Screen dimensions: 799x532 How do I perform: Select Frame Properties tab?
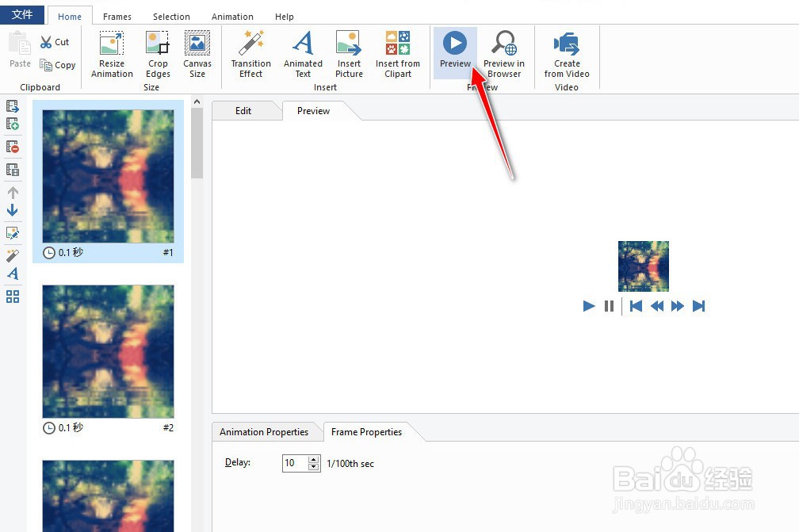(366, 431)
